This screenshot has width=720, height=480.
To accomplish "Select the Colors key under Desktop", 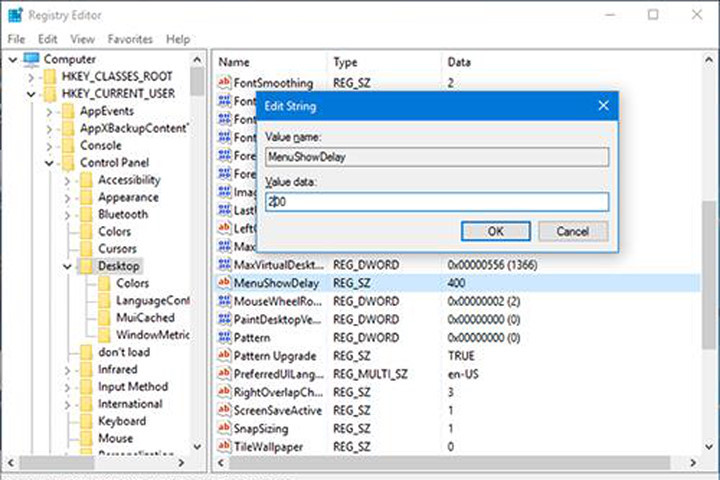I will 132,283.
